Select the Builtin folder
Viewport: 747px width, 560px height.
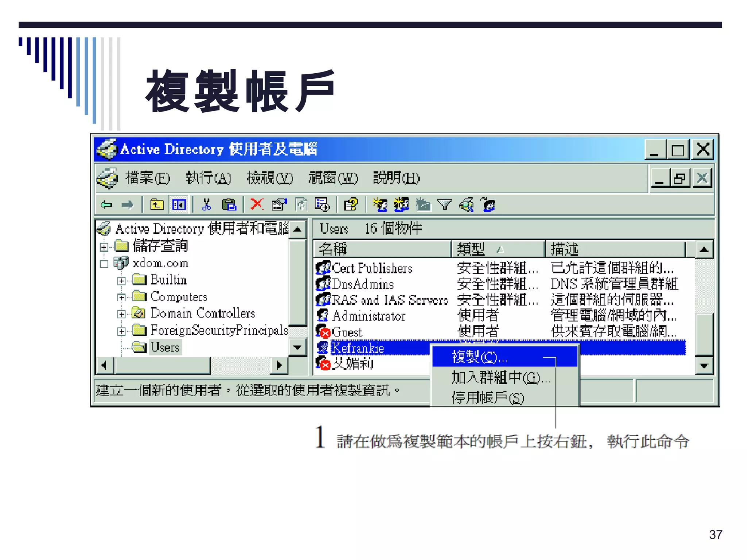coord(169,280)
